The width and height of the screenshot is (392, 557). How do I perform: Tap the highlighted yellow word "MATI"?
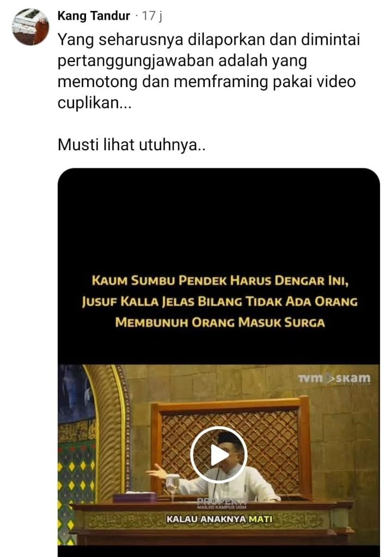pyautogui.click(x=260, y=519)
